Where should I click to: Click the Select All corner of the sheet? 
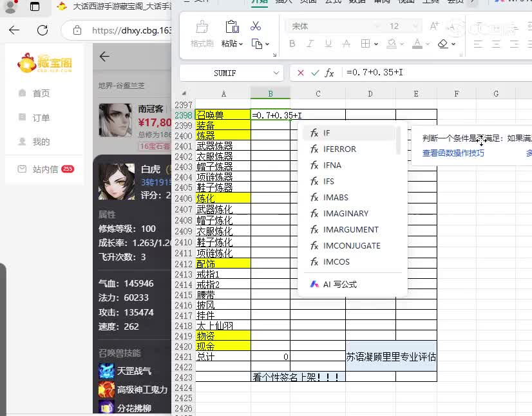184,93
